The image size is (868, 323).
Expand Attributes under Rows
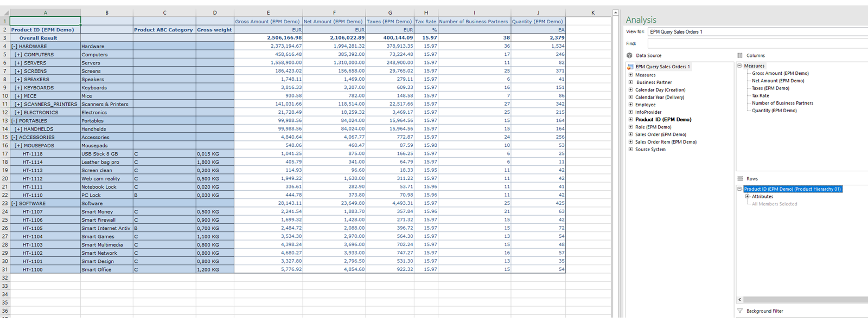click(748, 197)
